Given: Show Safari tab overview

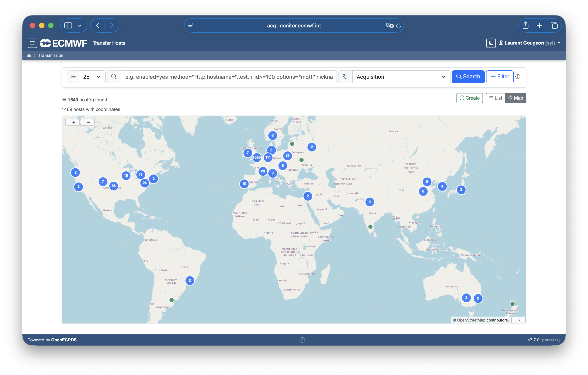Looking at the screenshot, I should (554, 25).
